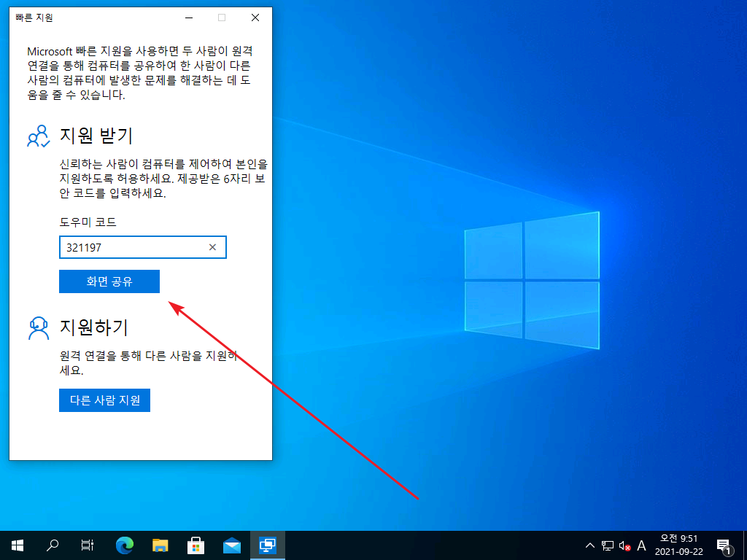The width and height of the screenshot is (747, 560).
Task: Minimize the 빠른 지원 window
Action: tap(189, 17)
